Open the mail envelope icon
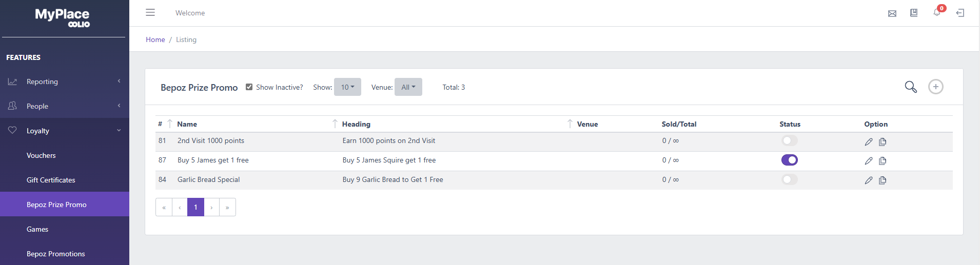Screen dimensions: 980x265 pyautogui.click(x=892, y=13)
